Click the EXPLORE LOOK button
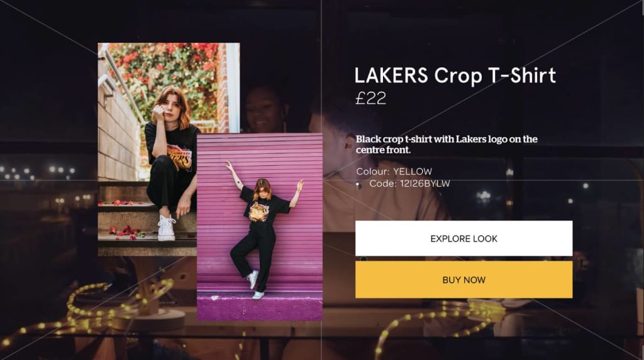This screenshot has height=360, width=644. pos(464,239)
